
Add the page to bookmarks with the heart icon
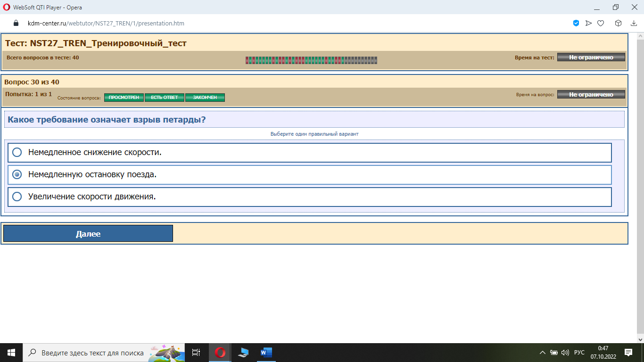pos(601,23)
